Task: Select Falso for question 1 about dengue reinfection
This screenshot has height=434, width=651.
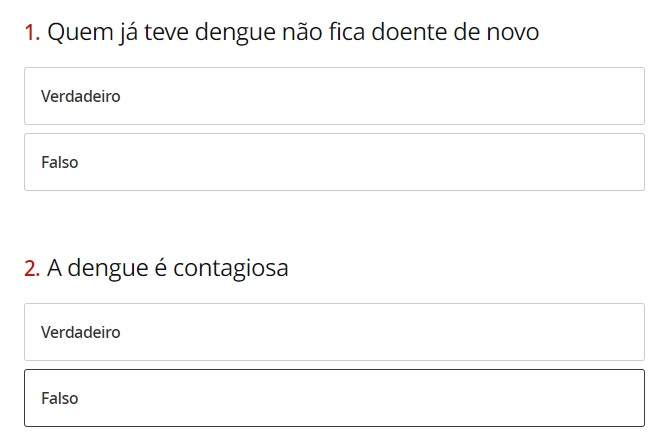Action: tap(334, 162)
